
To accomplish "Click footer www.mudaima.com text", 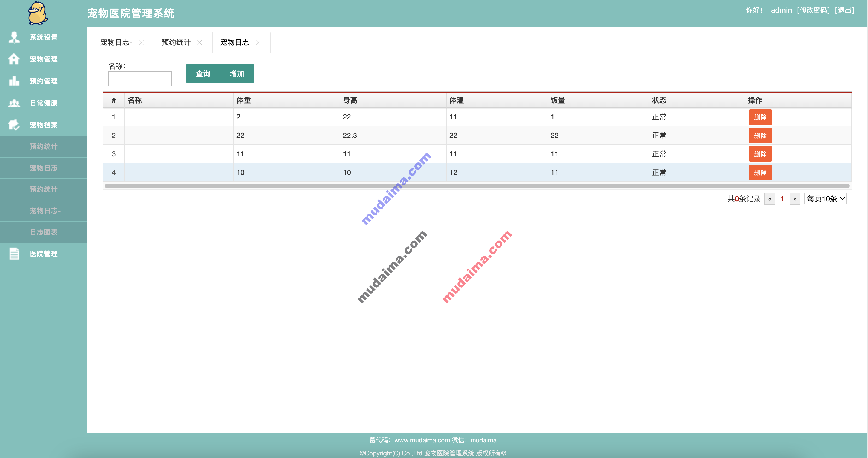I will (x=422, y=440).
